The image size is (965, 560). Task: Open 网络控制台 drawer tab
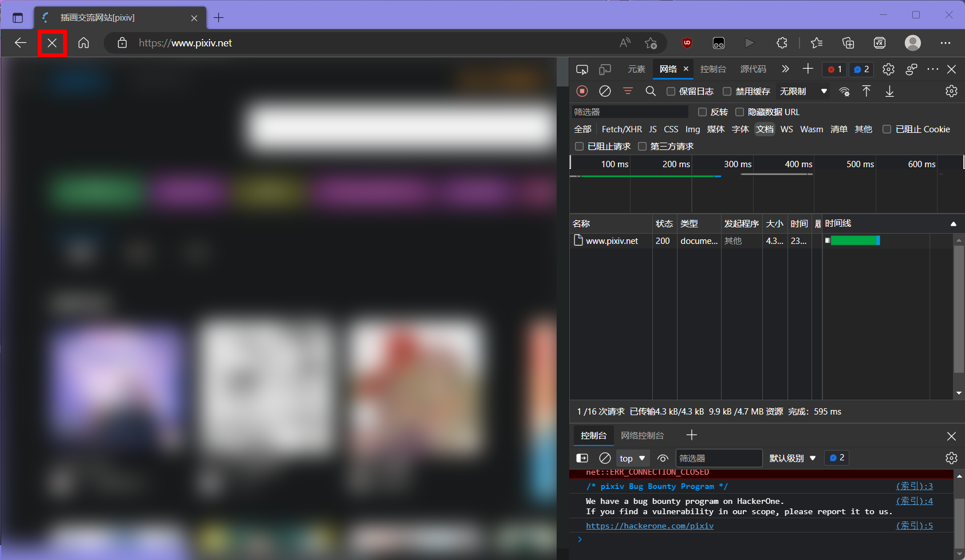643,436
